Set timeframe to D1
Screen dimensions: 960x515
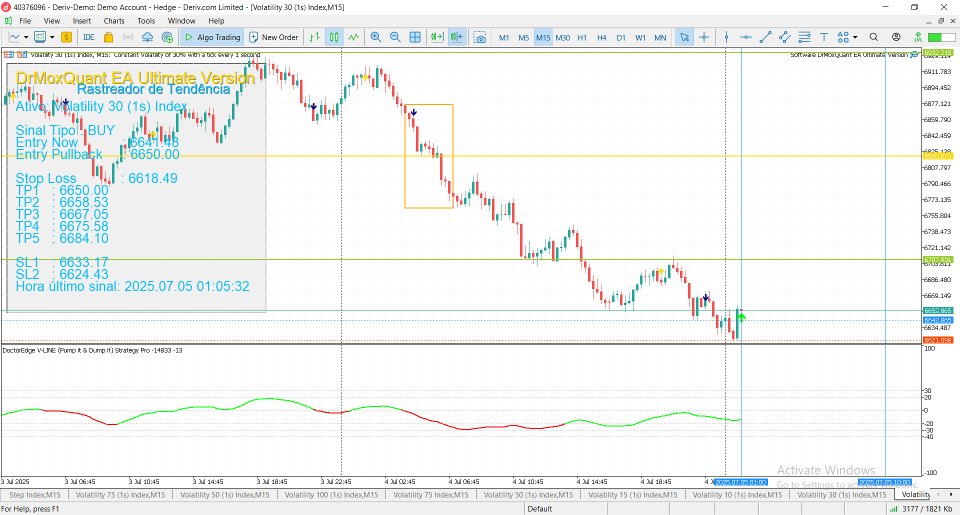(x=621, y=37)
